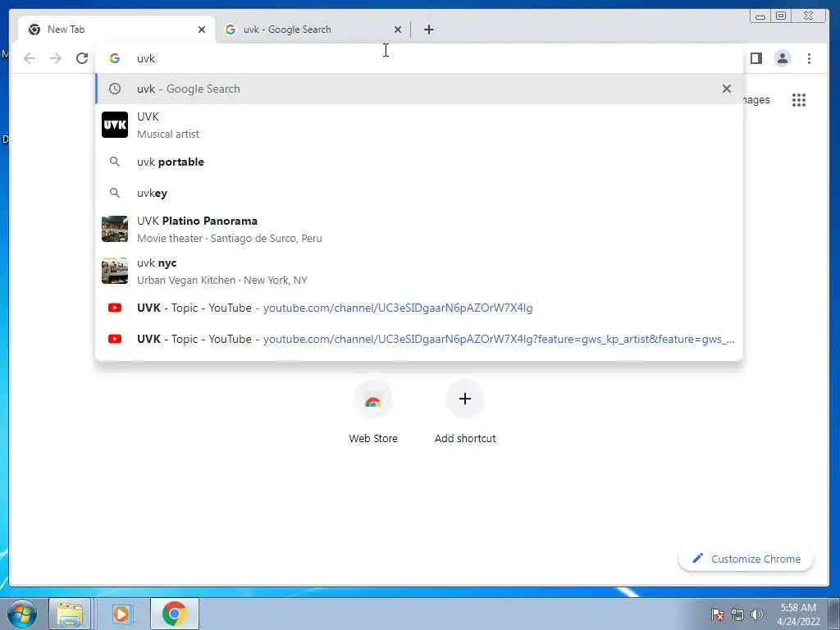This screenshot has width=840, height=630.
Task: Open a new tab with plus icon
Action: click(x=428, y=30)
